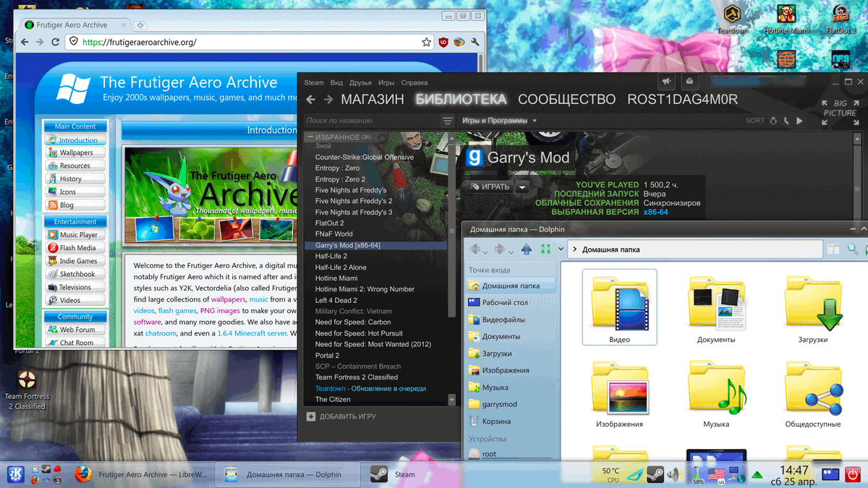Viewport: 868px width, 488px height.
Task: Open Steam from the system tray icon
Action: 656,474
